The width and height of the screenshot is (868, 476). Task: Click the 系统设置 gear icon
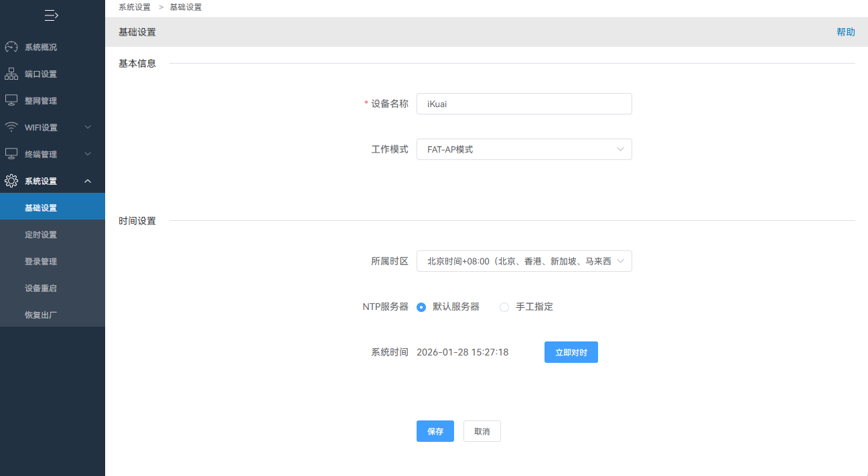pyautogui.click(x=11, y=181)
